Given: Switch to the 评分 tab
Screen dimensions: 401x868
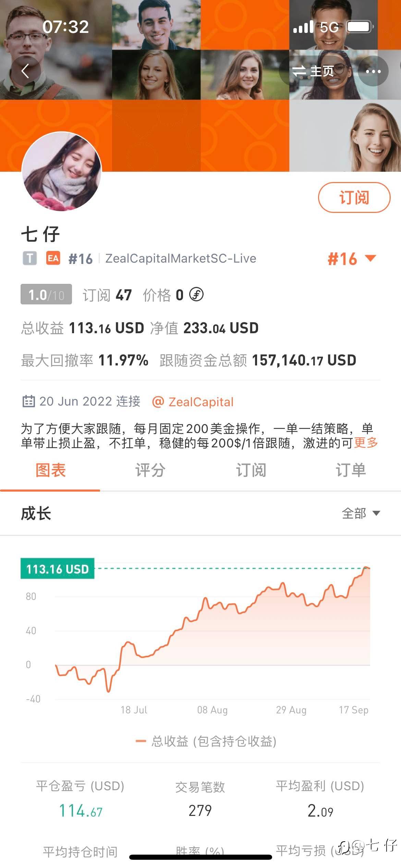Looking at the screenshot, I should click(150, 470).
